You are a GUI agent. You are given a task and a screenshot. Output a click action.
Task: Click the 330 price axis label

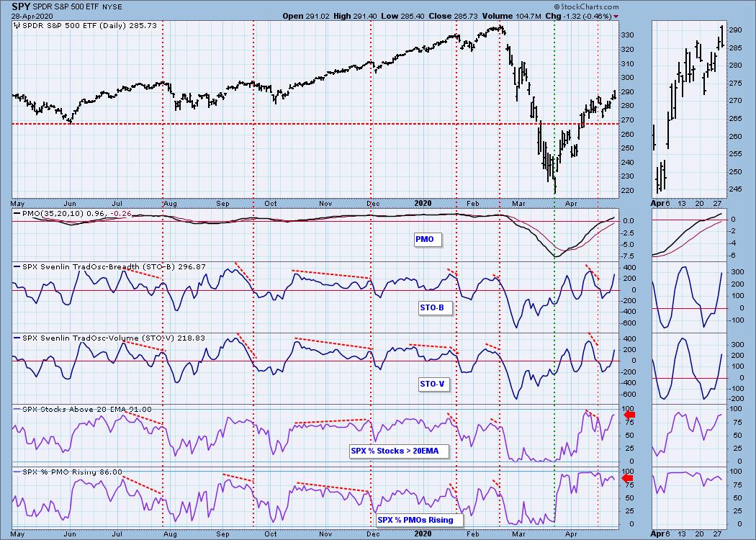(629, 35)
